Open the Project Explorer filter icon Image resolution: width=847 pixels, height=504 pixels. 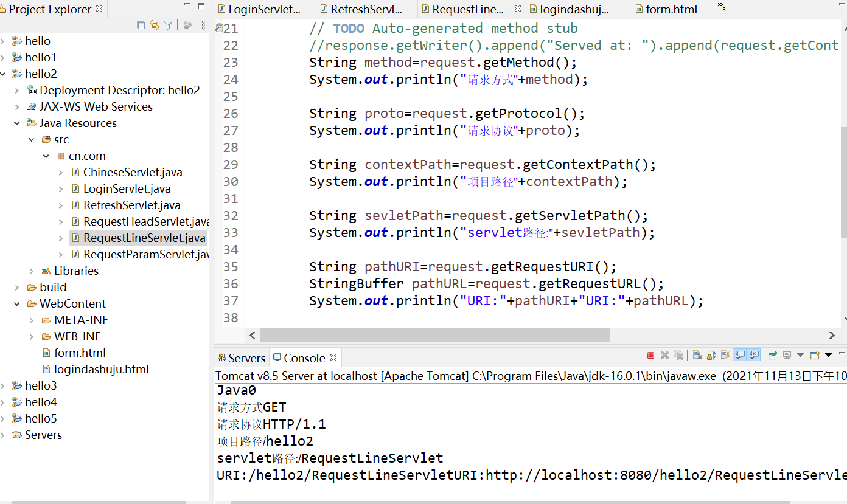click(x=168, y=25)
